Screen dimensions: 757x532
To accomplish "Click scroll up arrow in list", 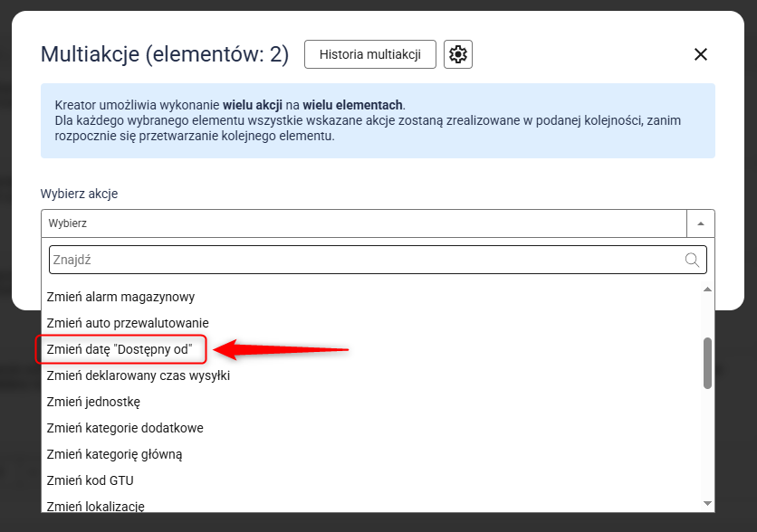I will [707, 289].
